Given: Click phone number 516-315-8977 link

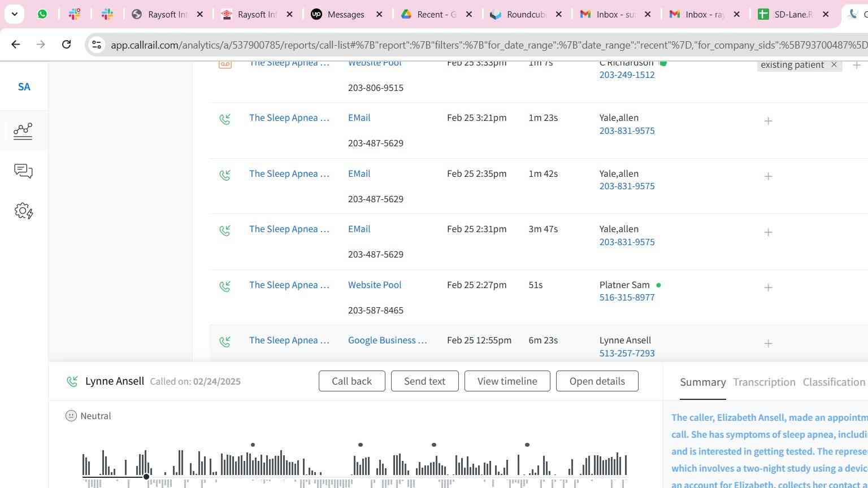Looking at the screenshot, I should pos(627,298).
